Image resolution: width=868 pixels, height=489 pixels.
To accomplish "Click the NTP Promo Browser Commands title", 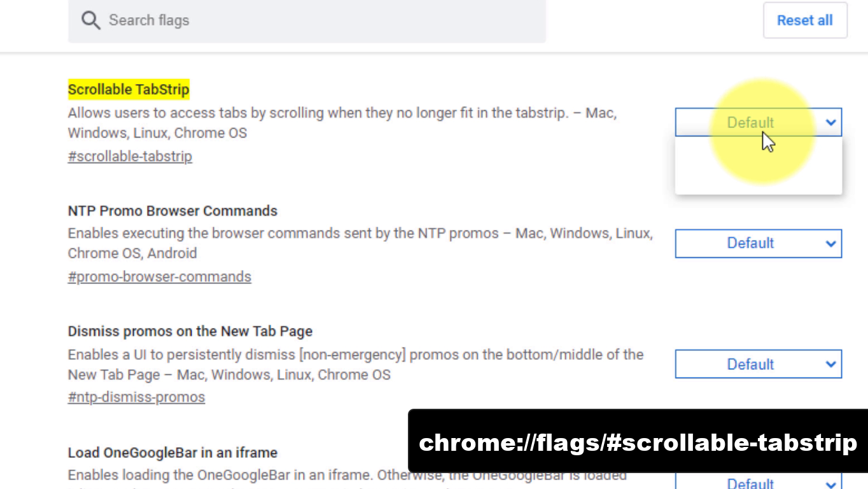I will [x=172, y=211].
